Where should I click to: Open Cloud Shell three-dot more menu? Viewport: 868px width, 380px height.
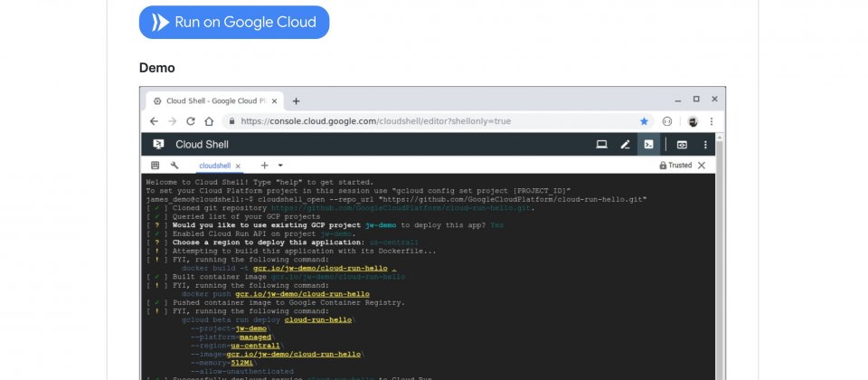705,145
